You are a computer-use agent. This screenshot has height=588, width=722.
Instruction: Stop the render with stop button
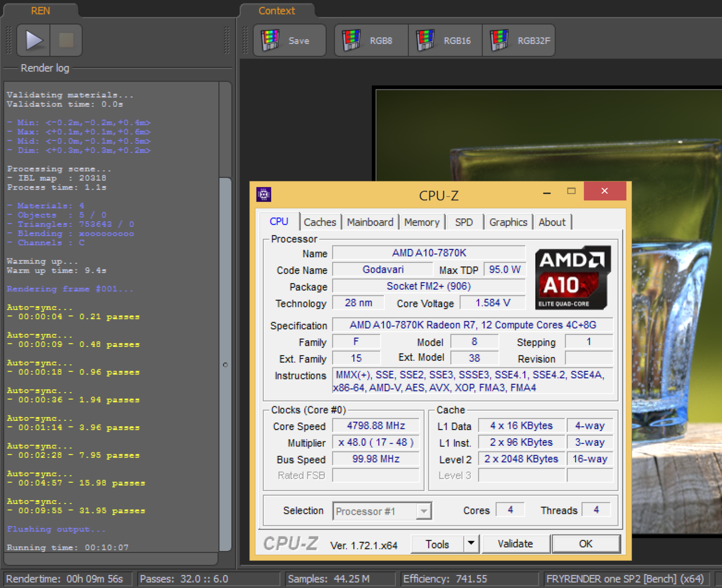66,40
